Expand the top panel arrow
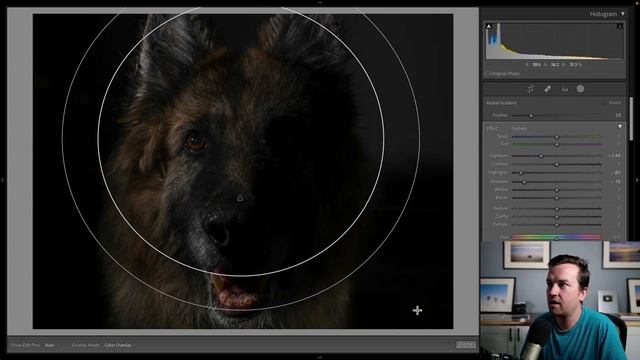Screen dimensions: 640x360 [x=320, y=2]
